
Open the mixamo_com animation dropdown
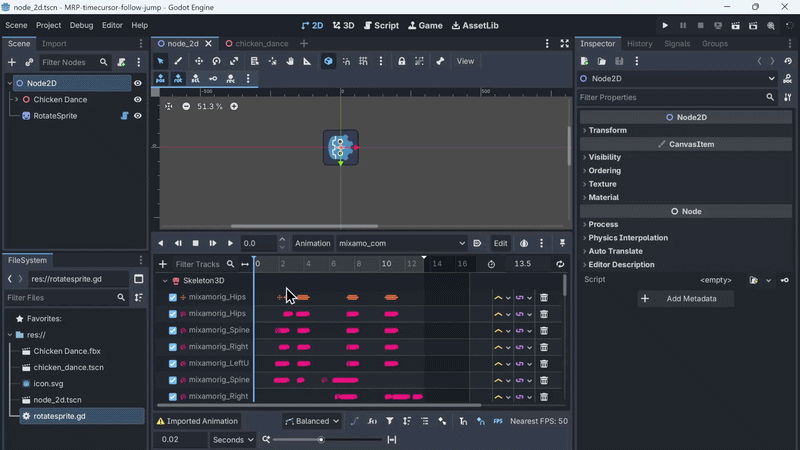pos(402,243)
